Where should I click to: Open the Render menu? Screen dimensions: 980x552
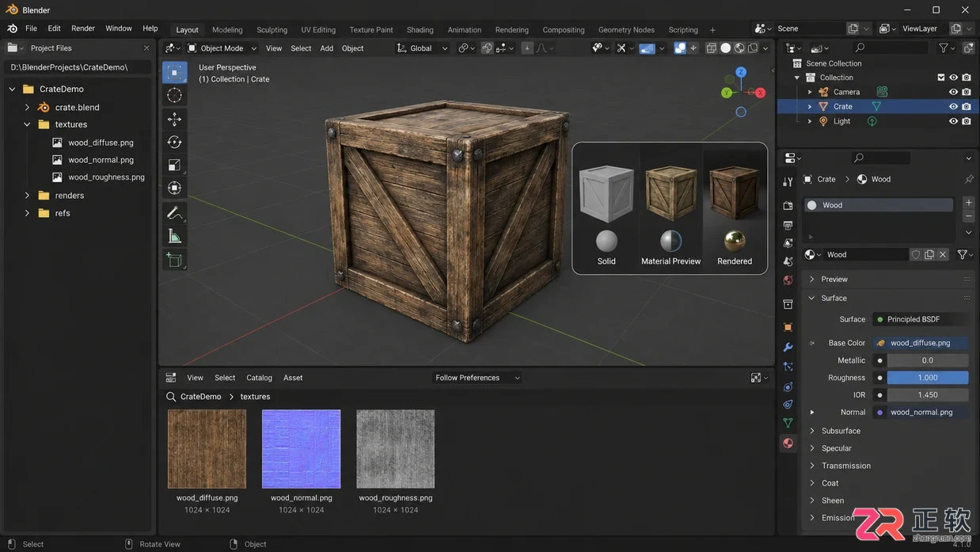(x=83, y=29)
